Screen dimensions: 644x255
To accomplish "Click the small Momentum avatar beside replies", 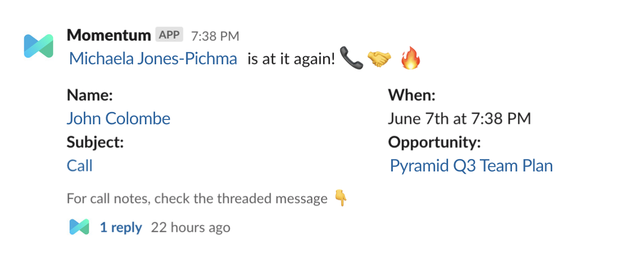I will [79, 227].
